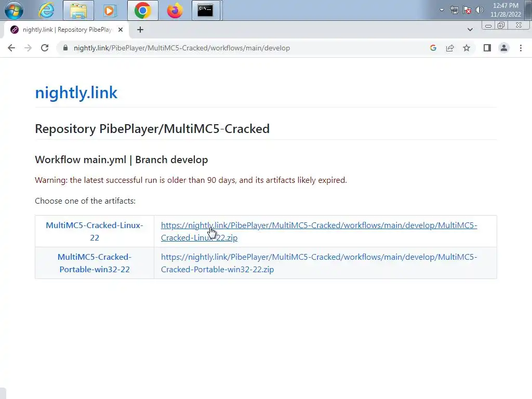Share this page icon
This screenshot has height=399, width=532.
(450, 48)
